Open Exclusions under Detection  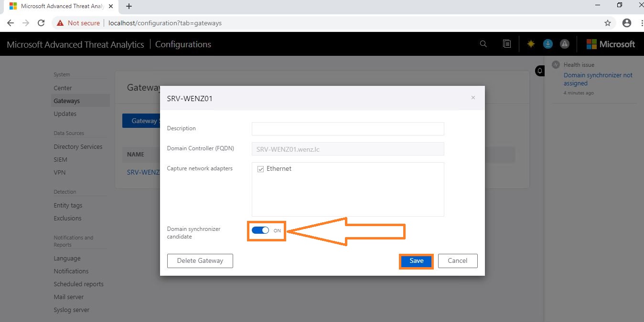pos(67,218)
